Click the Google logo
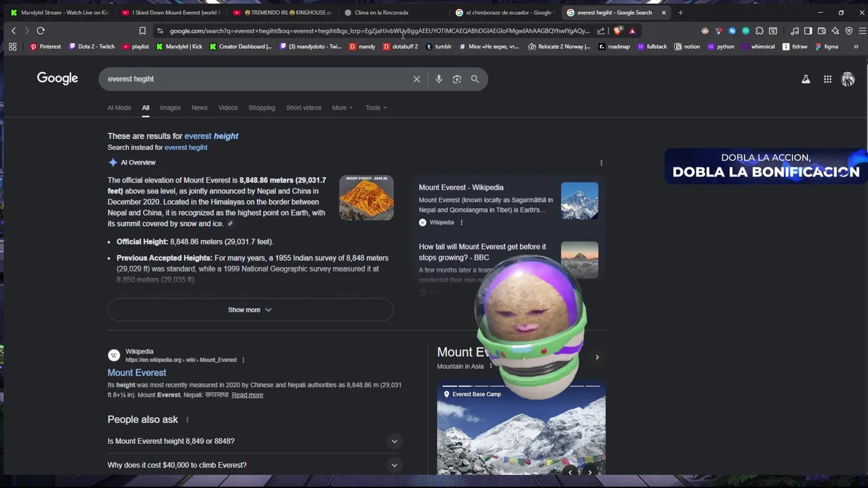 coord(58,79)
